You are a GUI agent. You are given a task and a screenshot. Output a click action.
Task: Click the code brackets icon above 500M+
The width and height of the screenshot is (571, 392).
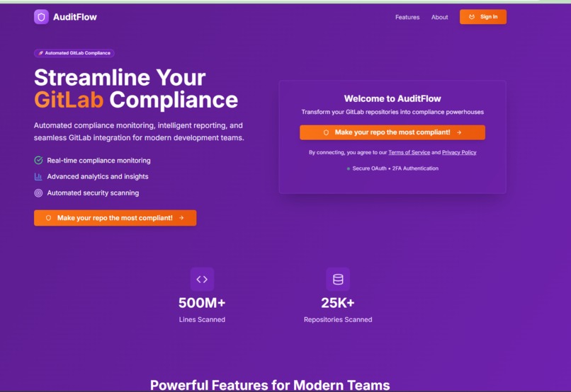click(202, 279)
